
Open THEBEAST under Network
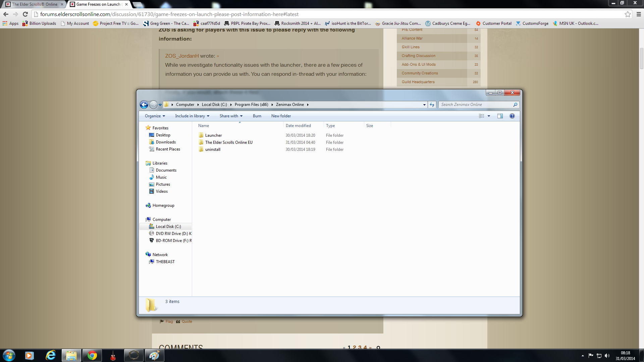(x=165, y=262)
